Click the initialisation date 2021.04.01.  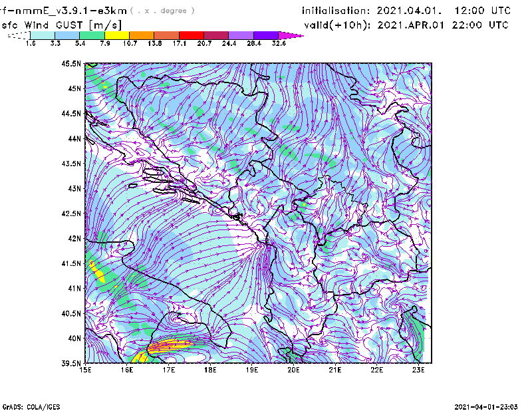pos(409,11)
